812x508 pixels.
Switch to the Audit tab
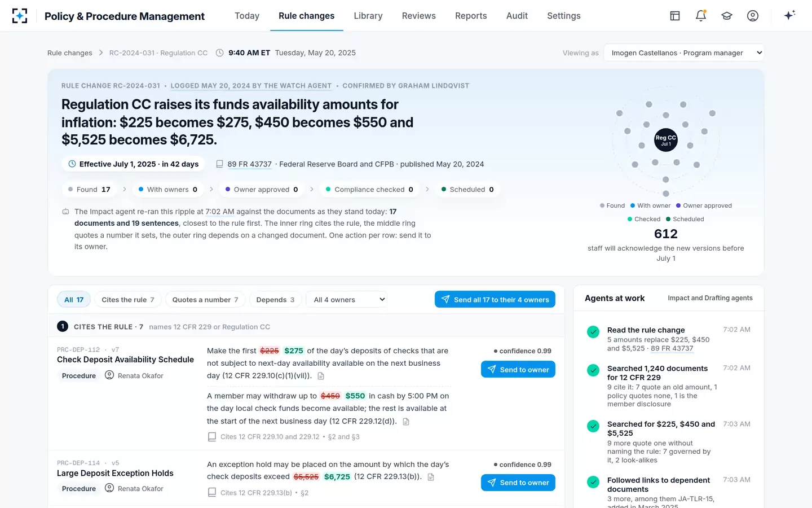click(517, 16)
